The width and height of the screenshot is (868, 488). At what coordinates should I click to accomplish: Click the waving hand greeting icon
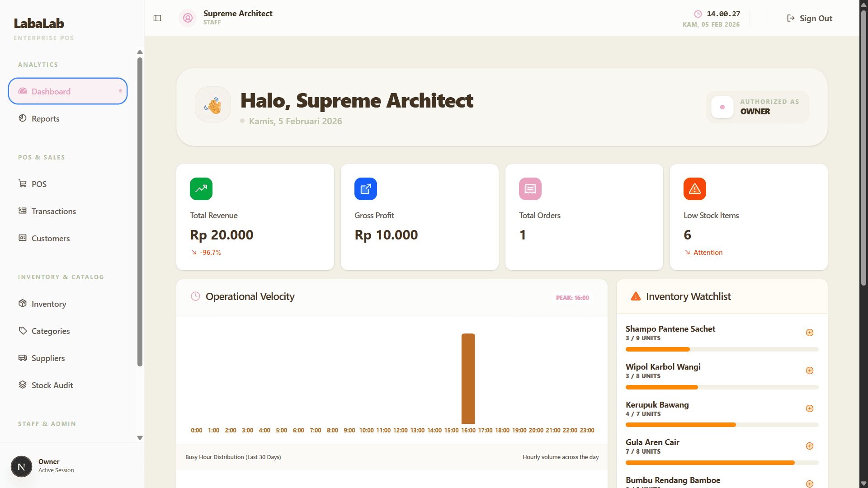213,105
